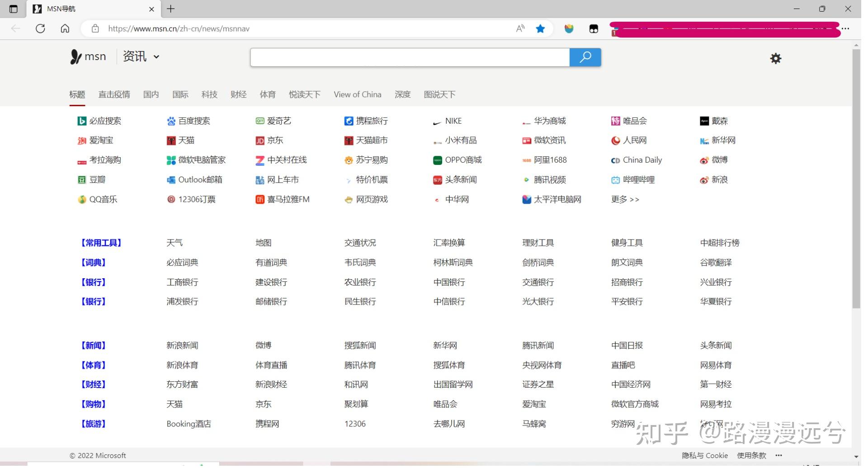Open 马蜂窝 link in 旅游 row

538,427
